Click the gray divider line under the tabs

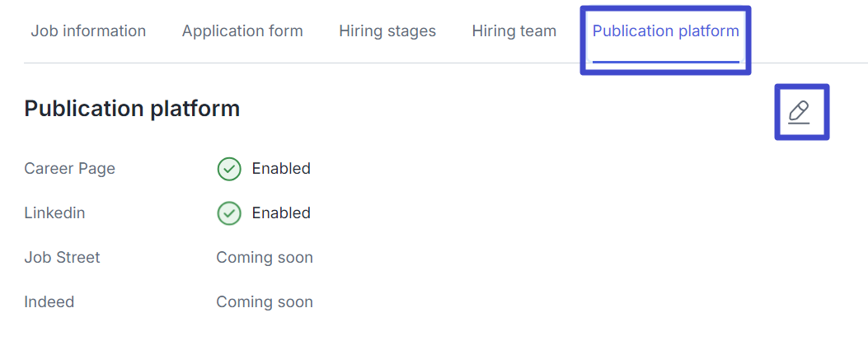point(302,63)
